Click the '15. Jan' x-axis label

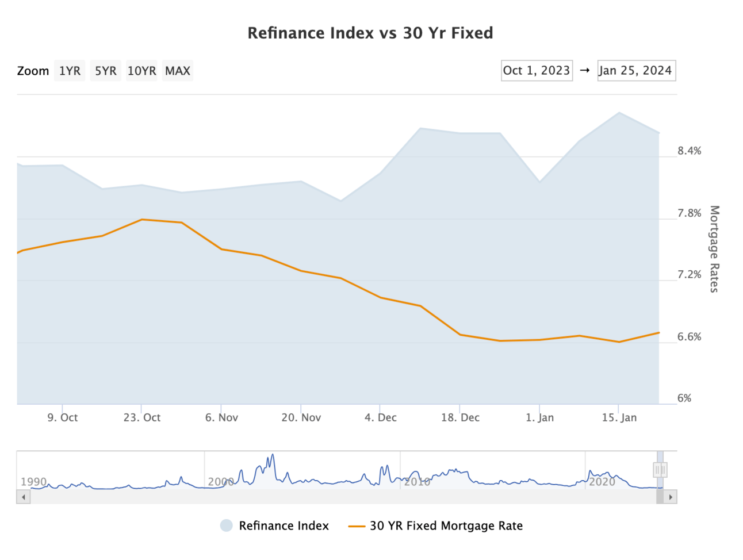[619, 417]
